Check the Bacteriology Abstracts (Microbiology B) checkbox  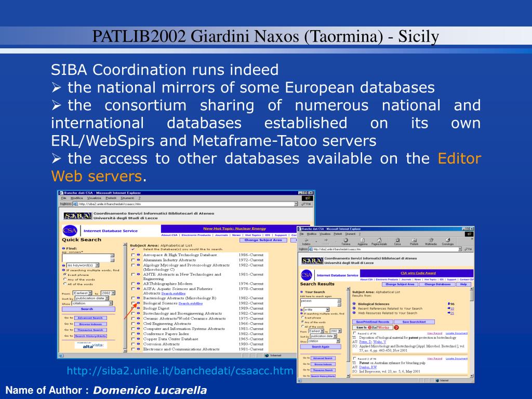pos(133,298)
